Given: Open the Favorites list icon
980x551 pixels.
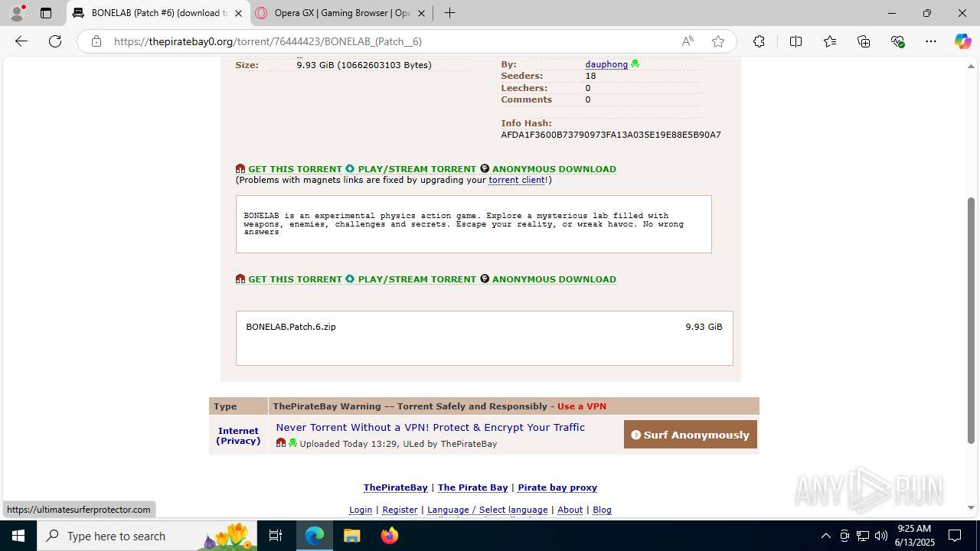Looking at the screenshot, I should pos(830,41).
